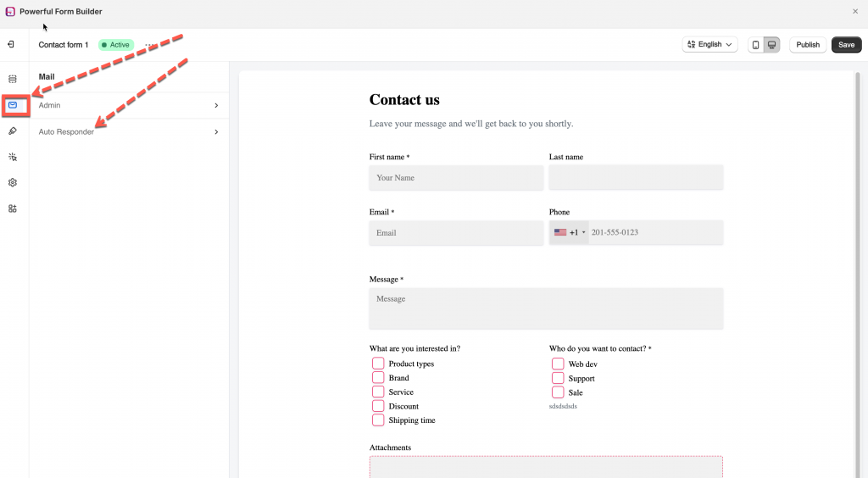
Task: Tick the Discount checkbox
Action: (x=378, y=406)
